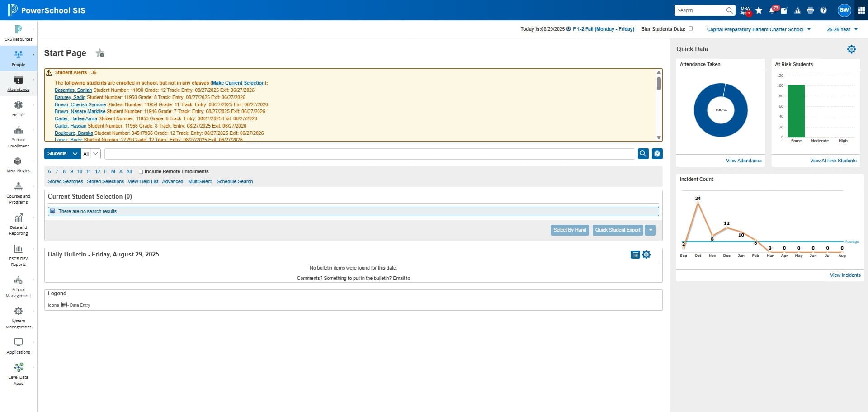Click View Attendance link

click(743, 161)
